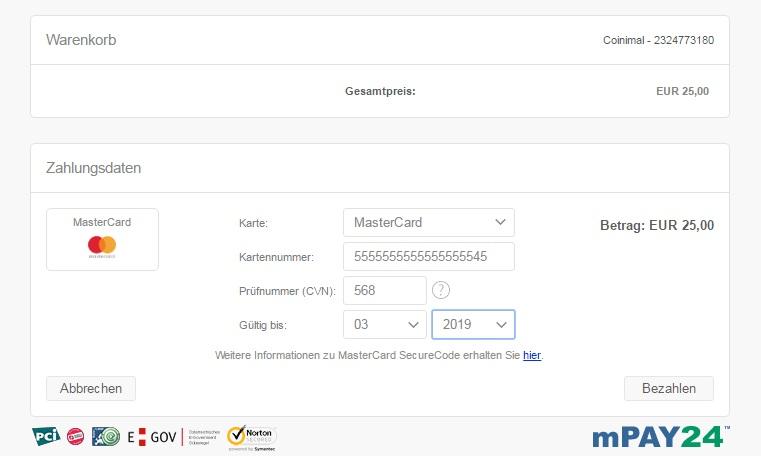
Task: Click the PCI compliance badge
Action: click(x=46, y=436)
